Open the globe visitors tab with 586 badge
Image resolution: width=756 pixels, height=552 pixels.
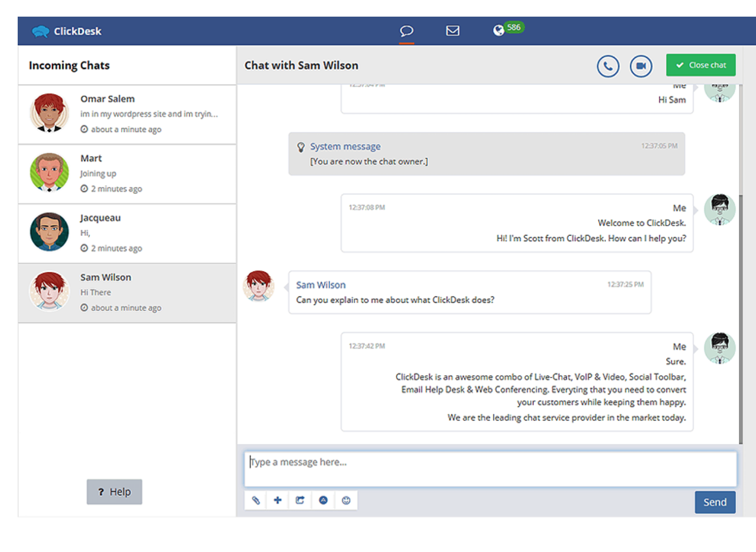pos(508,29)
